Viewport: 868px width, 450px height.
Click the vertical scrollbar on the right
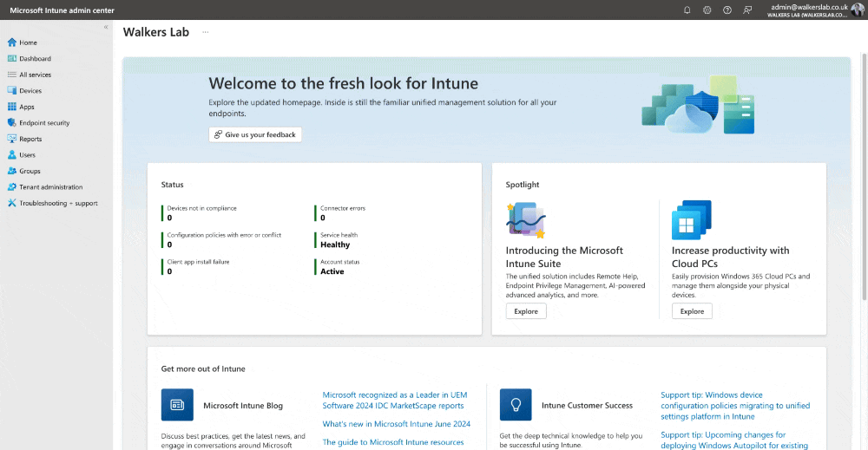click(863, 173)
